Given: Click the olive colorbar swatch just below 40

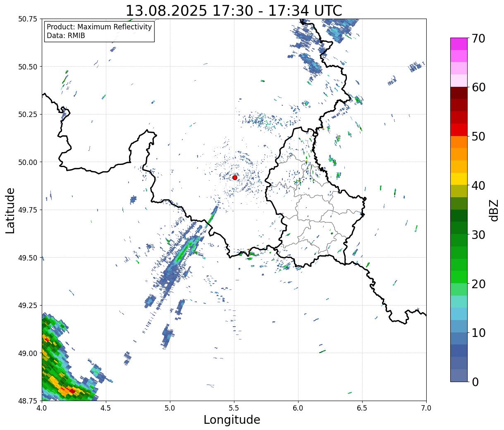Looking at the screenshot, I should tap(459, 191).
